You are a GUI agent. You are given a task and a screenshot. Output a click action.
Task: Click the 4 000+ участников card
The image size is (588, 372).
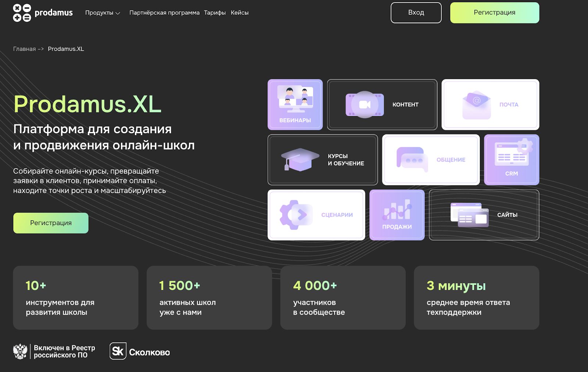coord(343,298)
